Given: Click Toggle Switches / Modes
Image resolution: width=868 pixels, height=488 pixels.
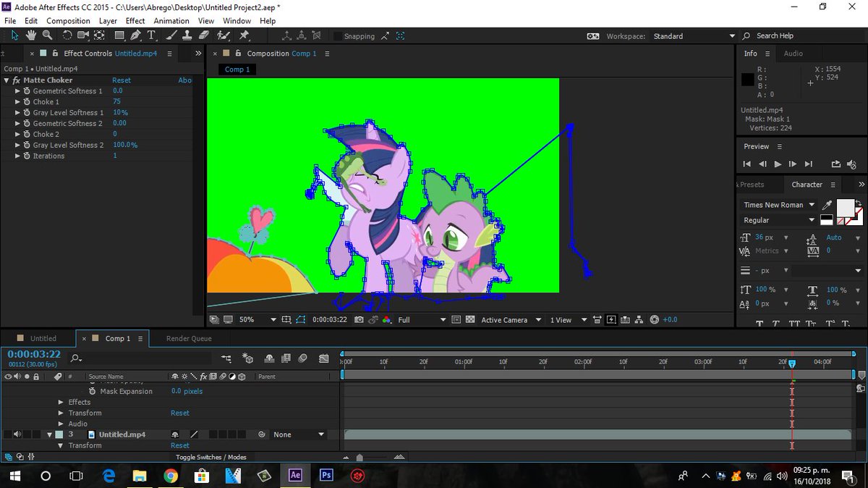Looking at the screenshot, I should click(x=211, y=457).
